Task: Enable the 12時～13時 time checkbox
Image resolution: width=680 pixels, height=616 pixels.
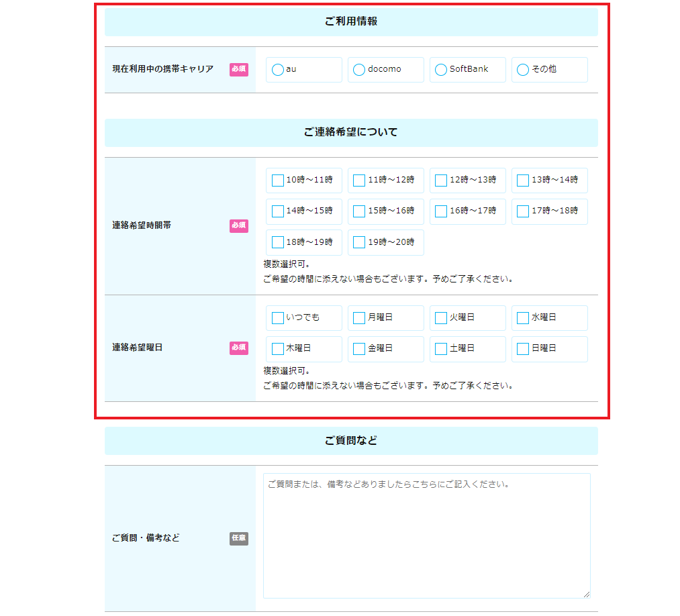Action: 441,181
